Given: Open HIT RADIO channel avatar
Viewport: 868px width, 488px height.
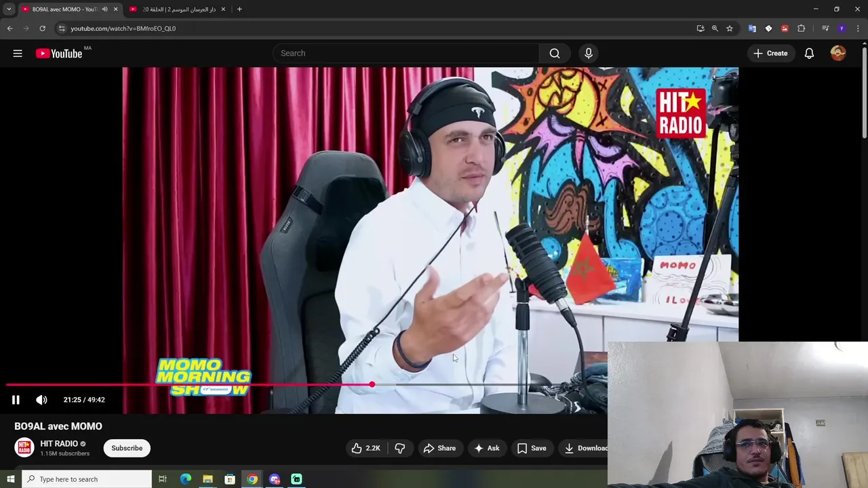Looking at the screenshot, I should pyautogui.click(x=24, y=448).
